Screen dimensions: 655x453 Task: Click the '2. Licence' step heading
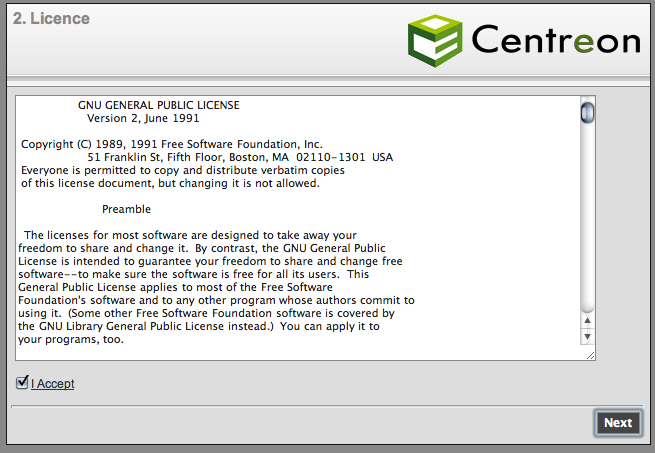pos(53,19)
